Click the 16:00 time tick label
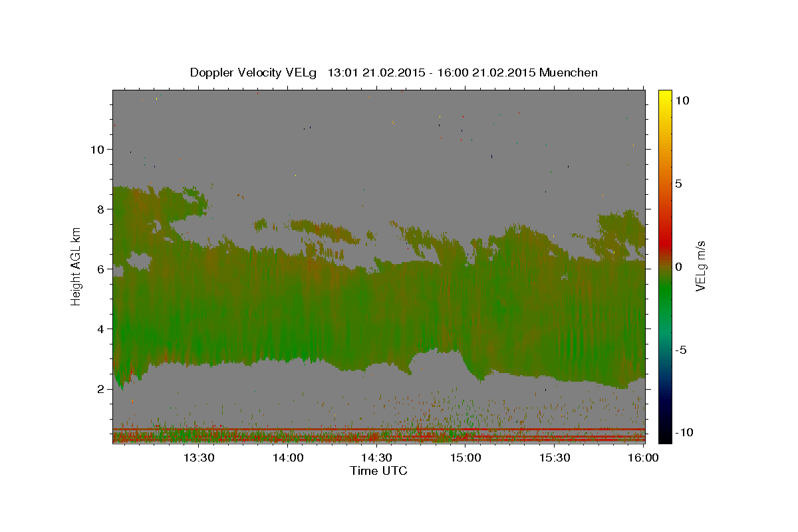Image resolution: width=798 pixels, height=532 pixels. [642, 458]
